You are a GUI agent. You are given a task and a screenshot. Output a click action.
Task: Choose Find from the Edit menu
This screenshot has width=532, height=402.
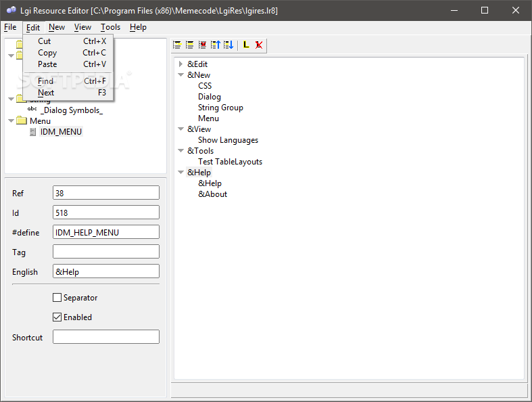(x=68, y=81)
